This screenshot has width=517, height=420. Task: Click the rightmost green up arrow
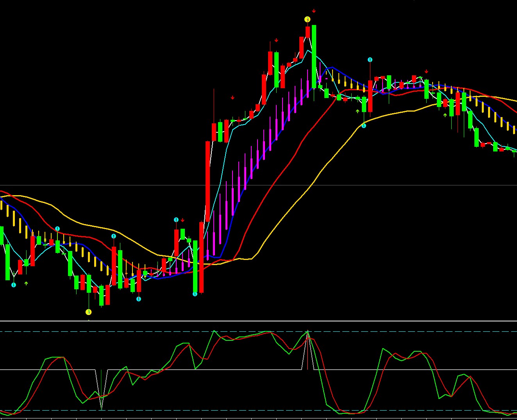click(x=445, y=115)
